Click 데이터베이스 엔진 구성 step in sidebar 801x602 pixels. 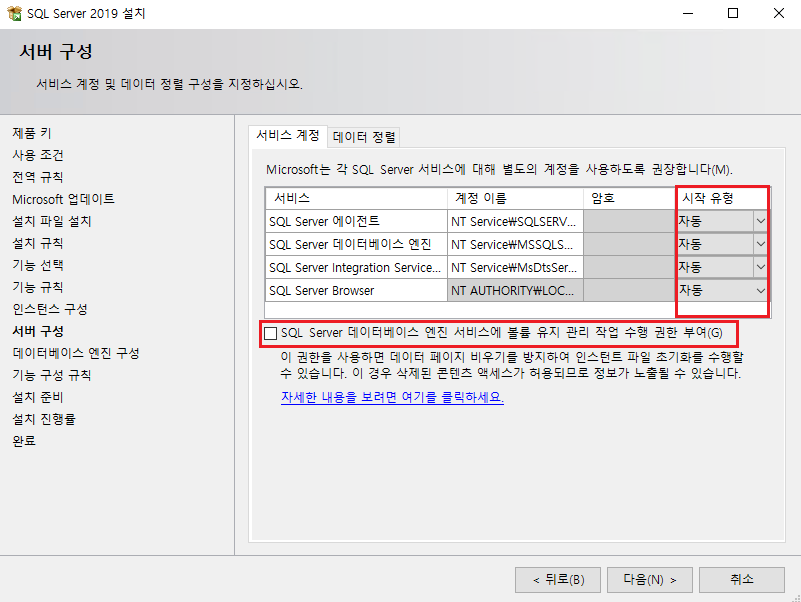[x=76, y=353]
